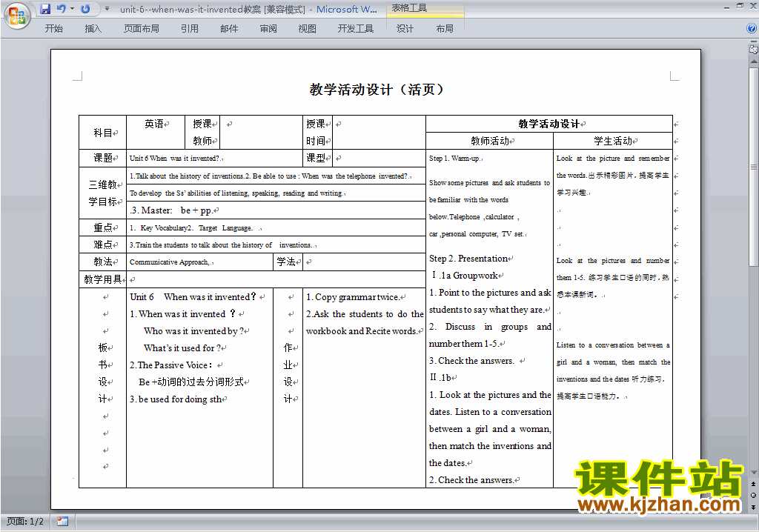759x532 pixels.
Task: Click the 课型 label cell
Action: tap(316, 159)
